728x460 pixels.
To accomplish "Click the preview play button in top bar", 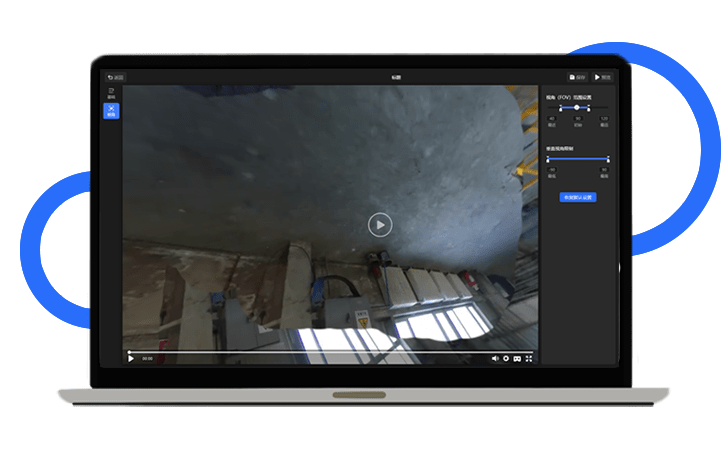I will [602, 77].
